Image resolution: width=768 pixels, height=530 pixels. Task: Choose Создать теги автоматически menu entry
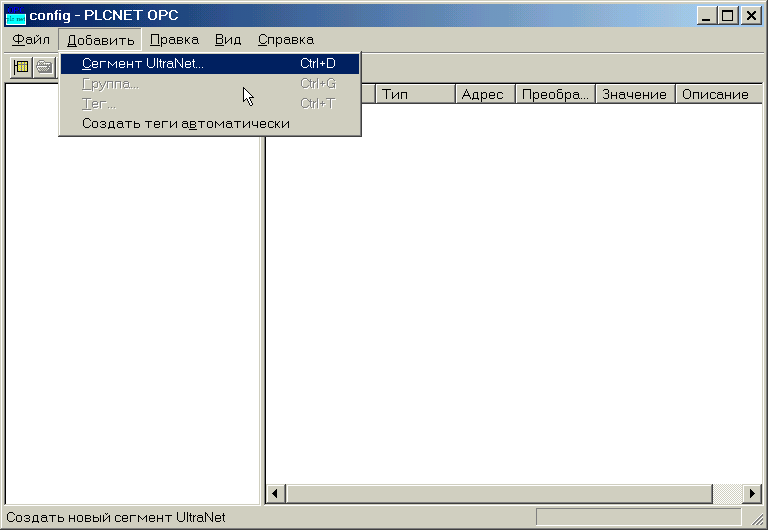210,123
